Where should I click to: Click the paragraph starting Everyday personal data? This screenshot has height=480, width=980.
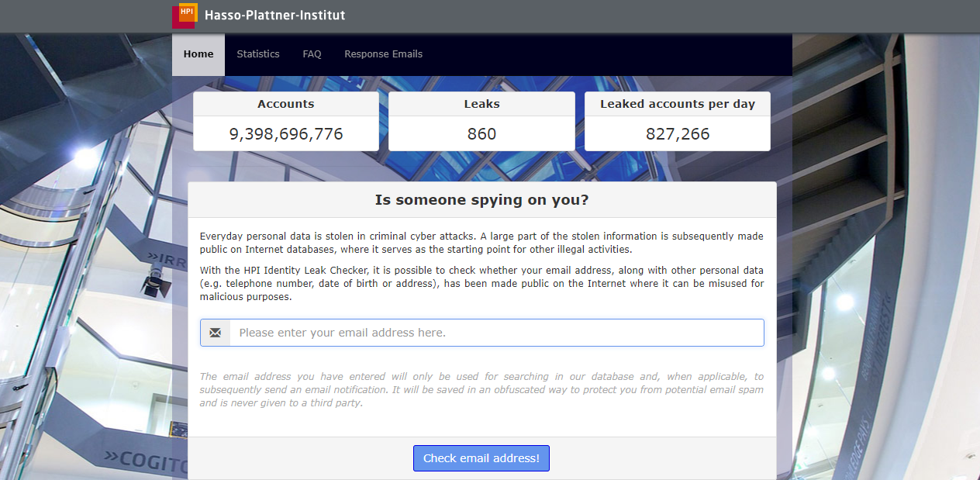(481, 243)
